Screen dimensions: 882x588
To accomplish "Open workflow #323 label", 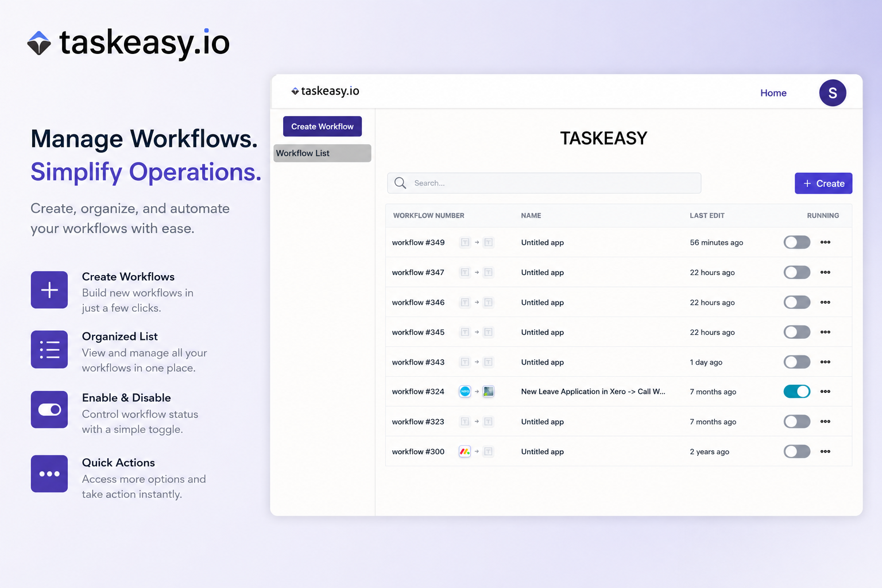I will (418, 421).
